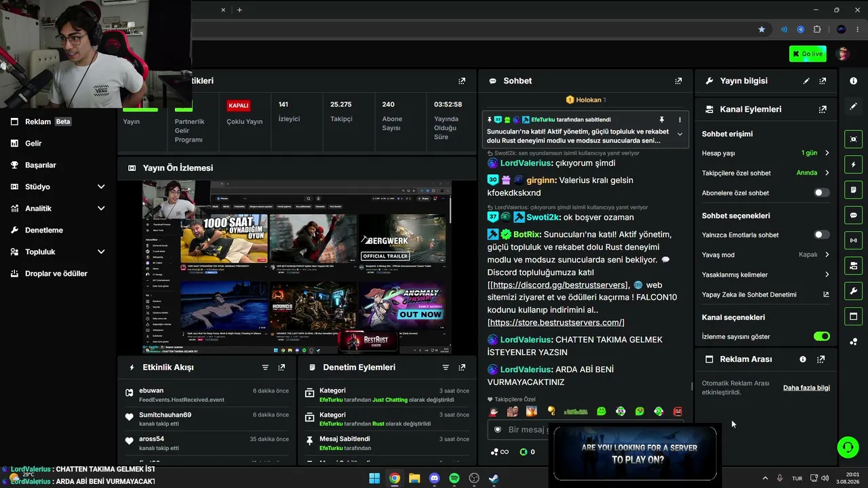The image size is (868, 488).
Task: Open Hesap yaşı setting showing 1 gün
Action: [766, 153]
